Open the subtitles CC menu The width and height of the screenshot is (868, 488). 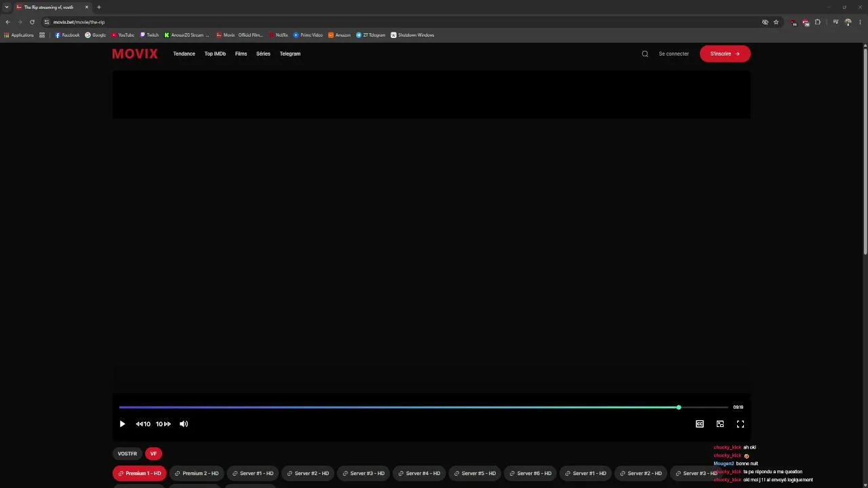tap(700, 424)
